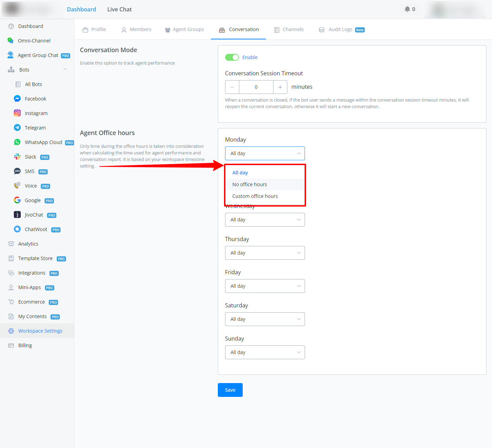Viewport: 492px width, 448px height.
Task: Switch to the Members tab
Action: coord(136,29)
